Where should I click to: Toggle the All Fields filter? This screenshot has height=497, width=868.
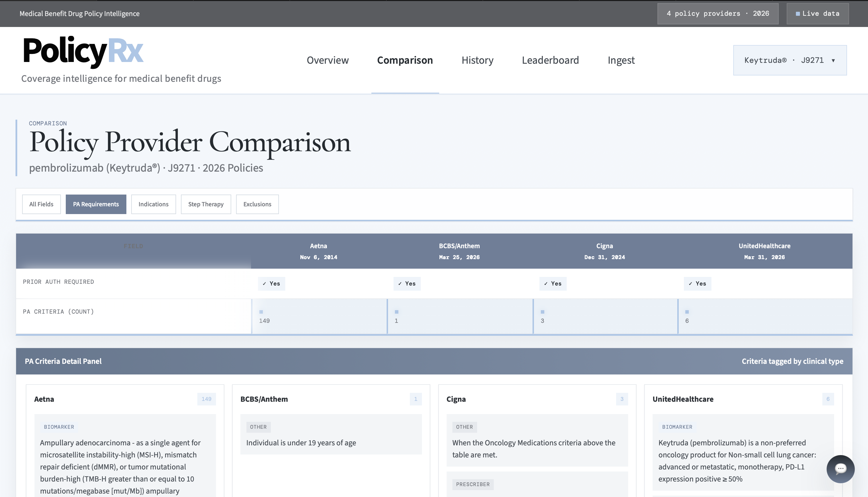(41, 204)
